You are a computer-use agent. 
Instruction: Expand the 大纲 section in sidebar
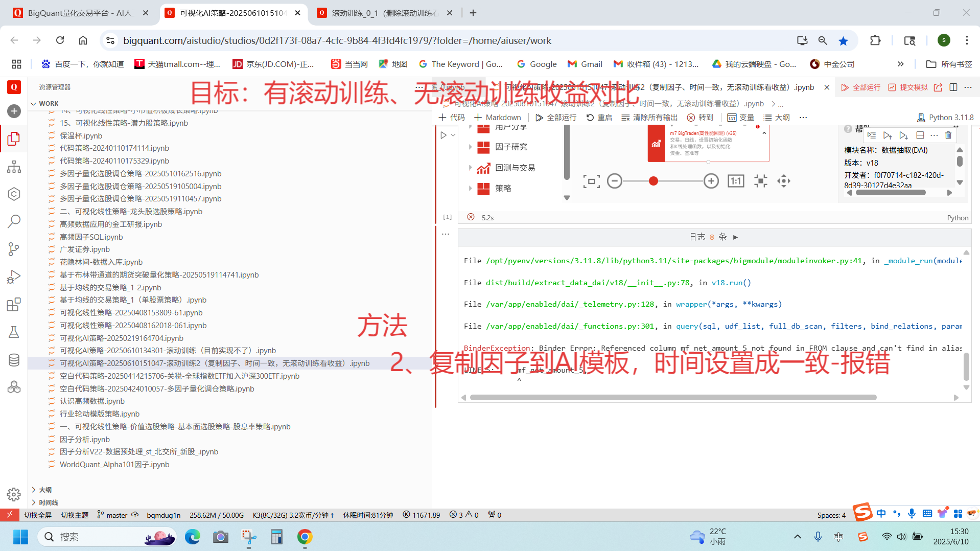34,490
